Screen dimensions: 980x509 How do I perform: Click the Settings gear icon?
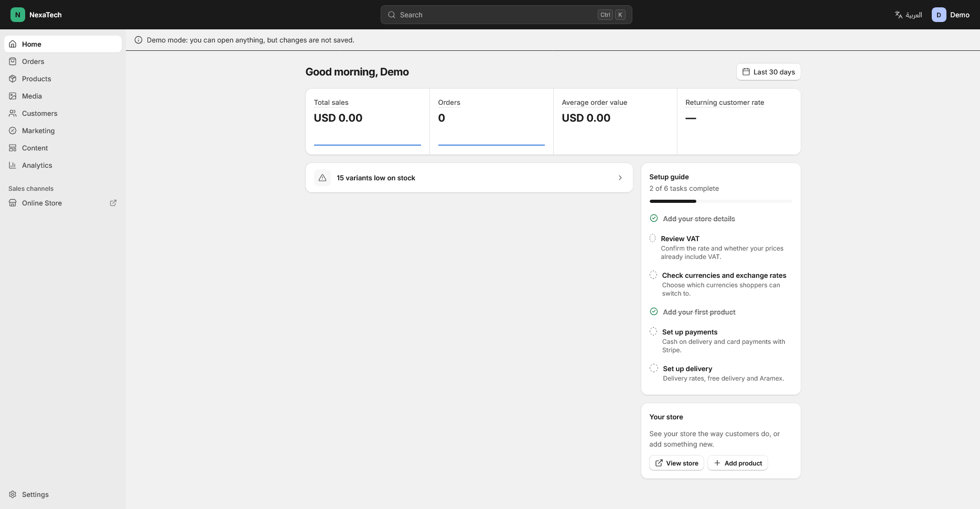tap(13, 494)
